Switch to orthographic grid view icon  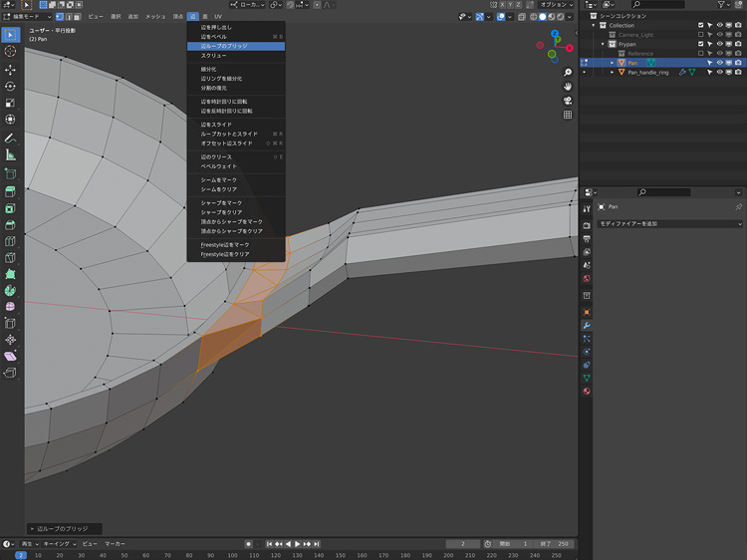point(568,115)
